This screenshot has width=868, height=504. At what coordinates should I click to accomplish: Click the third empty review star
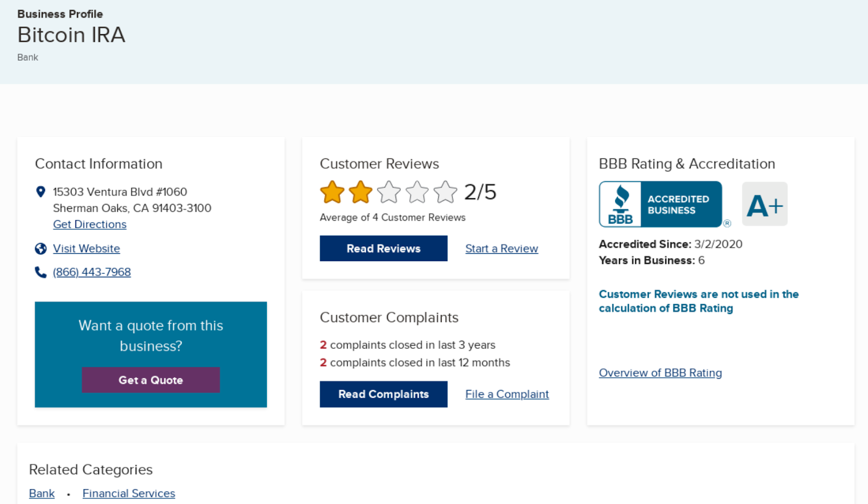(389, 192)
